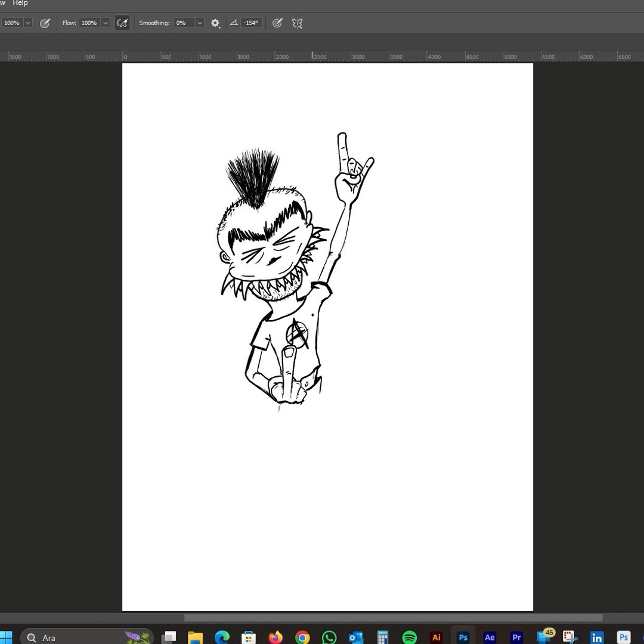Enable airbrush-style build-up effects
Screen dimensions: 644x644
pyautogui.click(x=122, y=23)
